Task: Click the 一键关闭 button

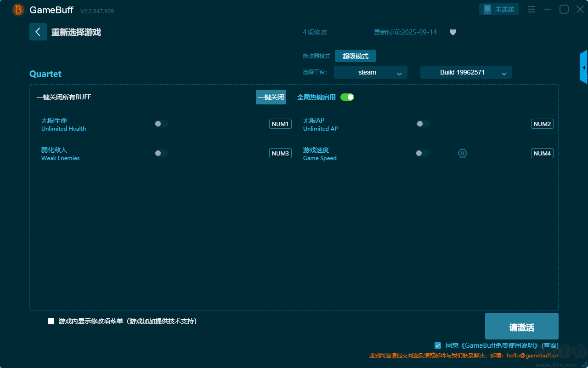Action: [271, 97]
